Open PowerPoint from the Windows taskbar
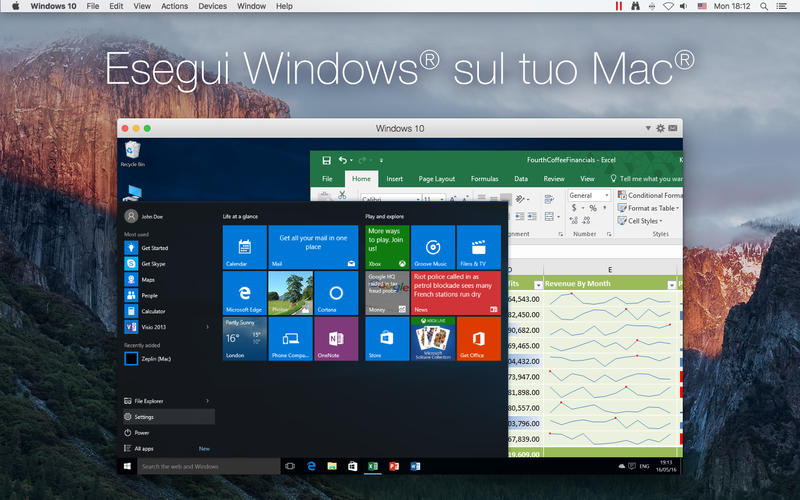 point(394,466)
